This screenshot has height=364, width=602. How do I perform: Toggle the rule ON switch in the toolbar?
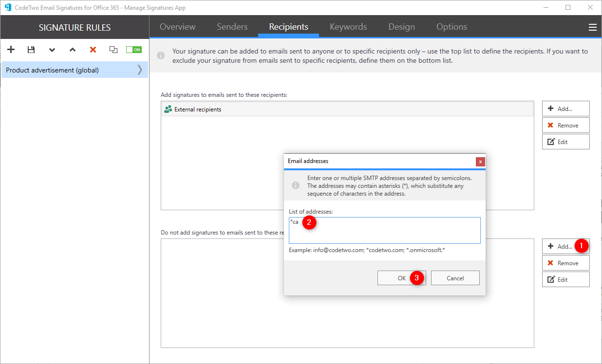pos(133,49)
